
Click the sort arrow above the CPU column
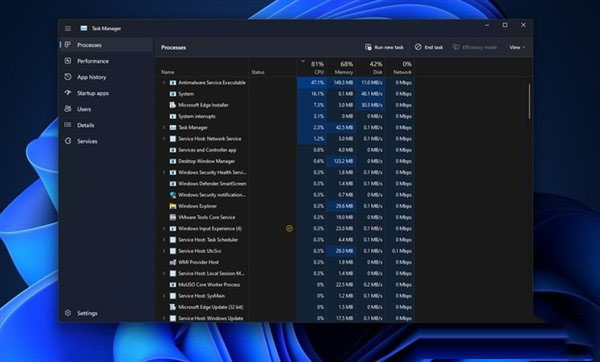pos(303,60)
